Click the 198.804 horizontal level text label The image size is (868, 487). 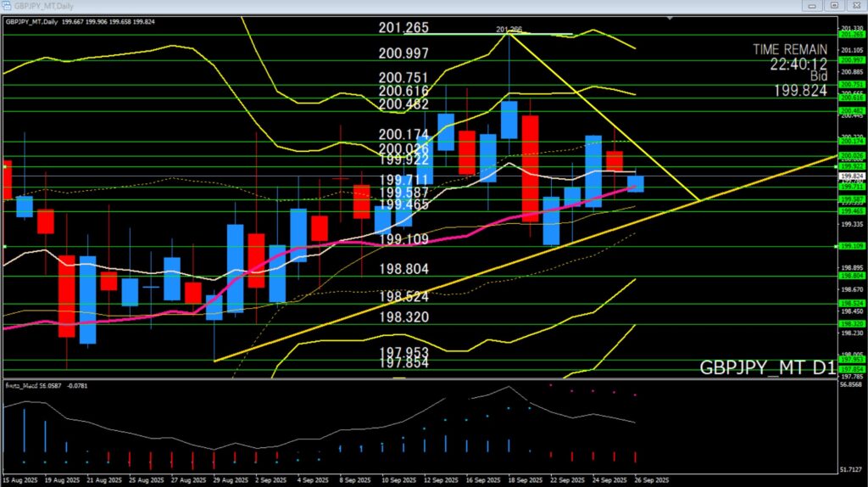coord(404,269)
